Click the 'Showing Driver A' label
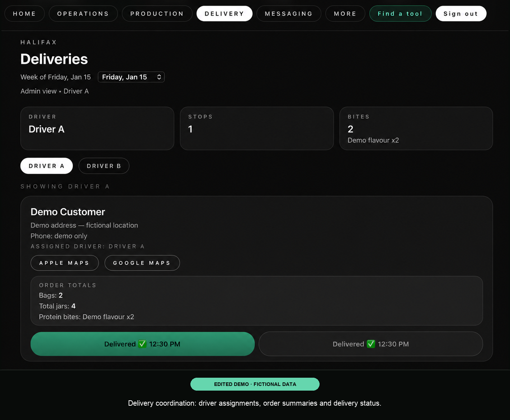Screen dimensions: 510x420 click(65, 187)
